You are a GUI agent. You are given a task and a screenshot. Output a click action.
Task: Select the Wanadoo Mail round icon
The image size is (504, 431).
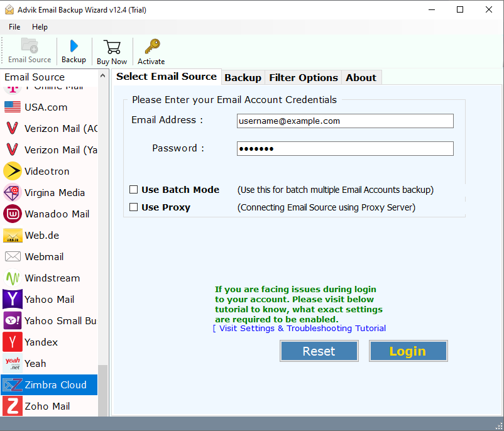coord(13,214)
